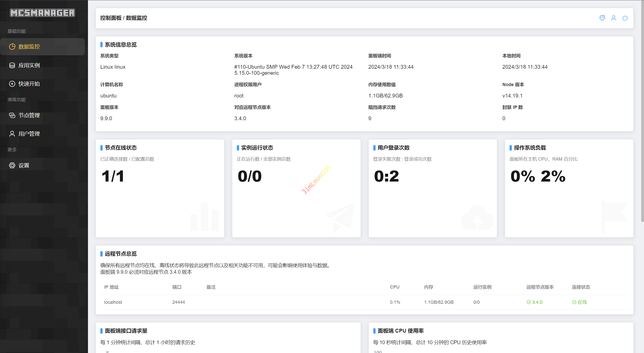Click the user management person icon
The image size is (644, 353).
click(12, 134)
